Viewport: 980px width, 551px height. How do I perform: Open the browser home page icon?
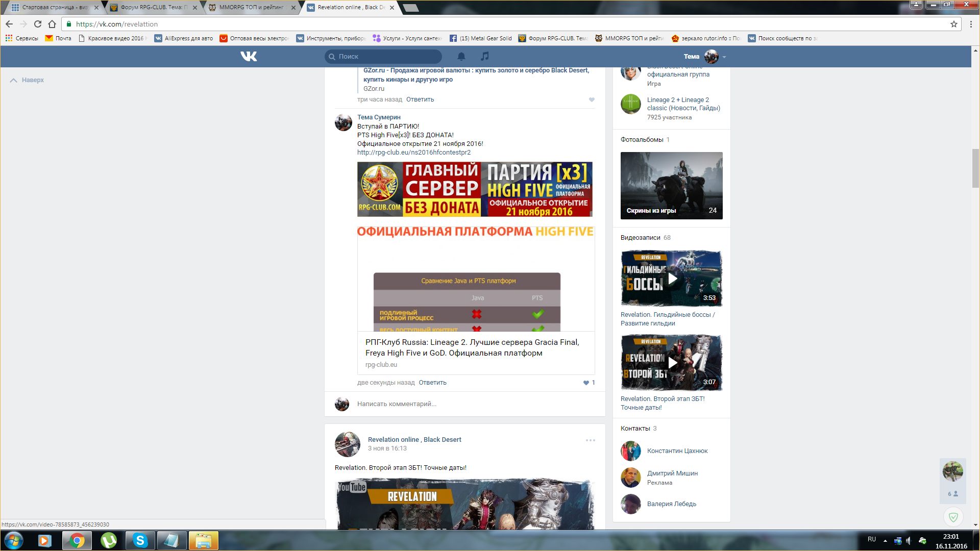coord(52,24)
